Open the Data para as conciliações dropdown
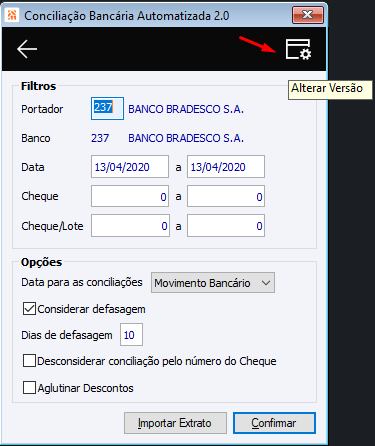The height and width of the screenshot is (446, 375). [213, 283]
